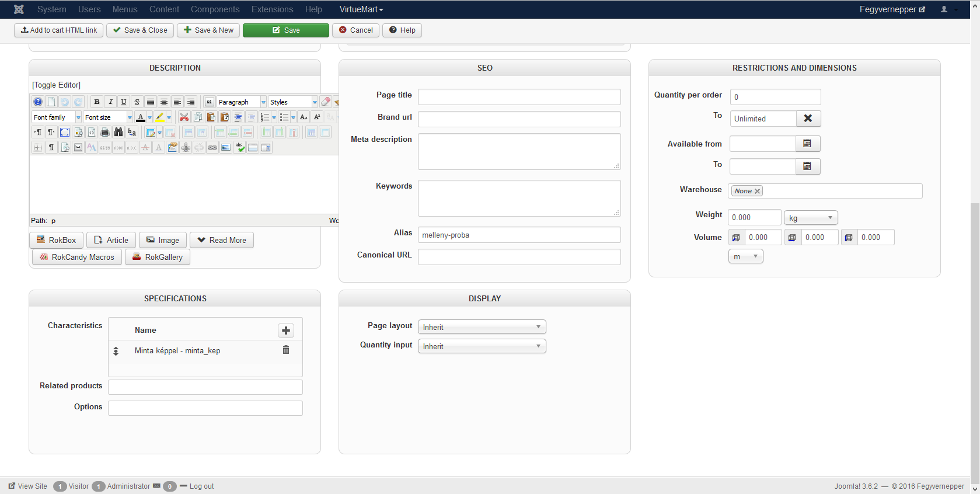The height and width of the screenshot is (494, 980).
Task: Click the yellow highlight color swatch
Action: coord(159,117)
